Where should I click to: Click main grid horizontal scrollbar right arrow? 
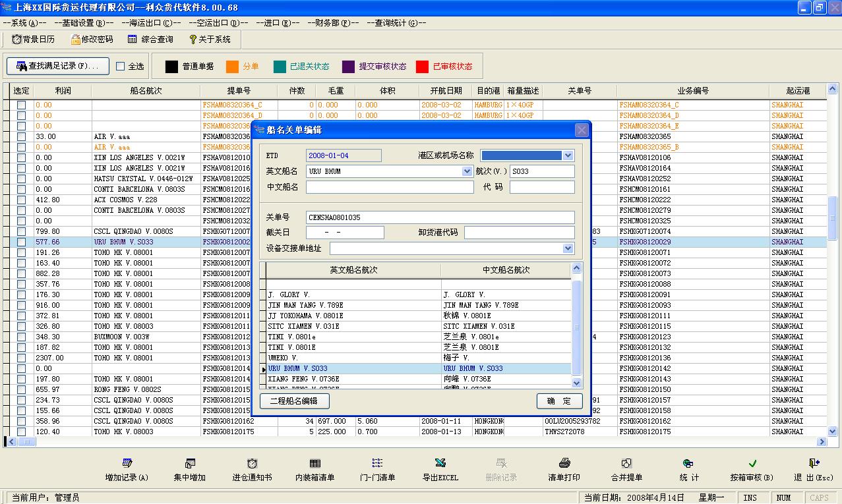[x=822, y=442]
